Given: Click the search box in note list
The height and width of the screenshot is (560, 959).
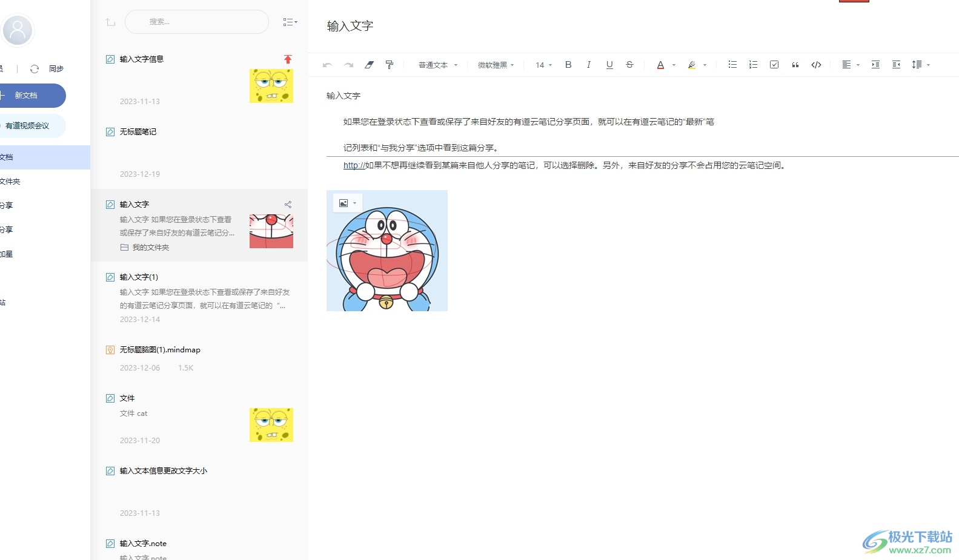Looking at the screenshot, I should coord(197,22).
